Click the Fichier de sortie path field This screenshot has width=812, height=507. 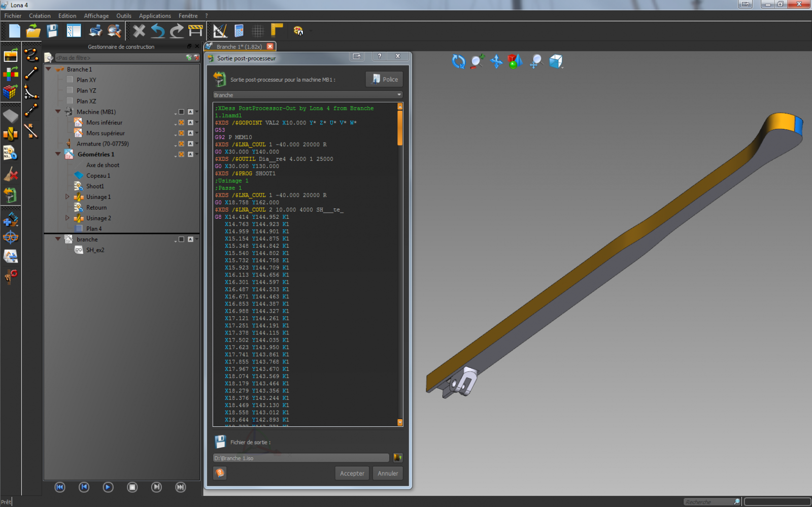click(301, 458)
